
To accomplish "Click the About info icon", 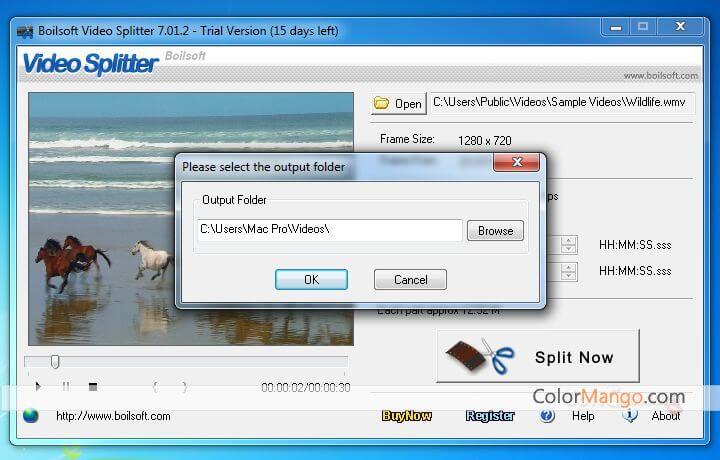I will point(630,415).
